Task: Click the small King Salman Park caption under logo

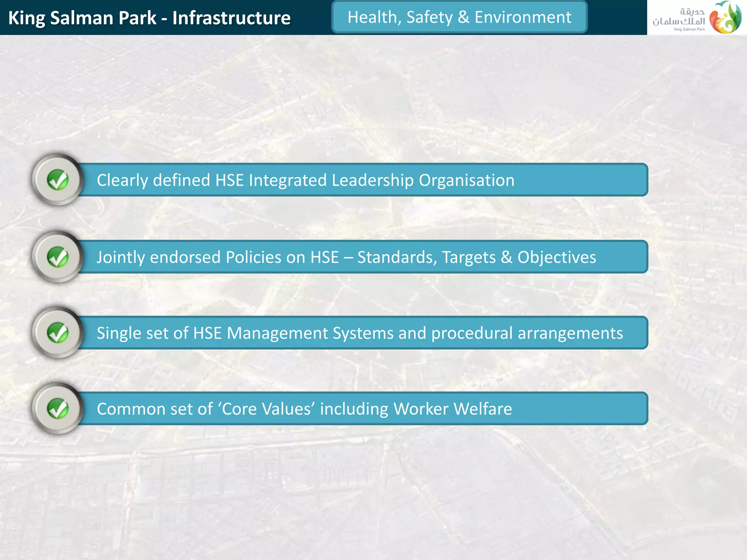Action: point(689,29)
